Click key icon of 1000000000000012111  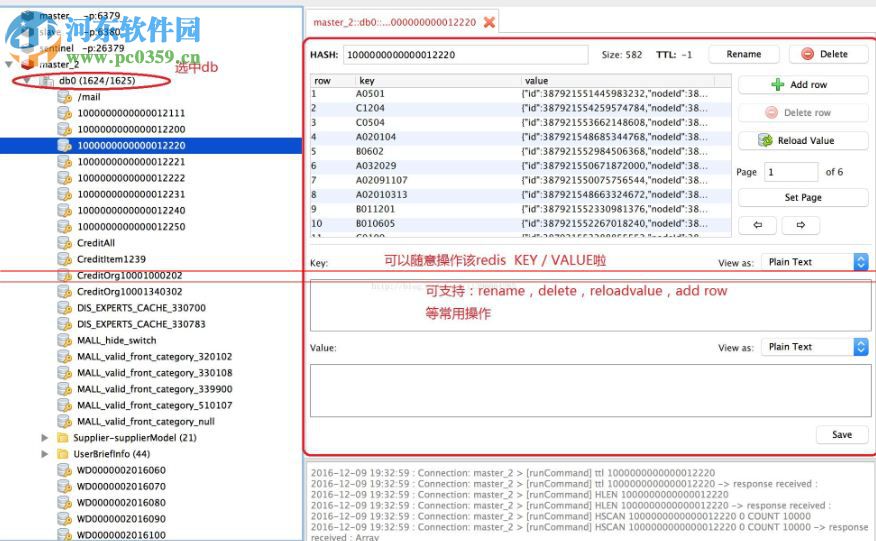click(65, 113)
